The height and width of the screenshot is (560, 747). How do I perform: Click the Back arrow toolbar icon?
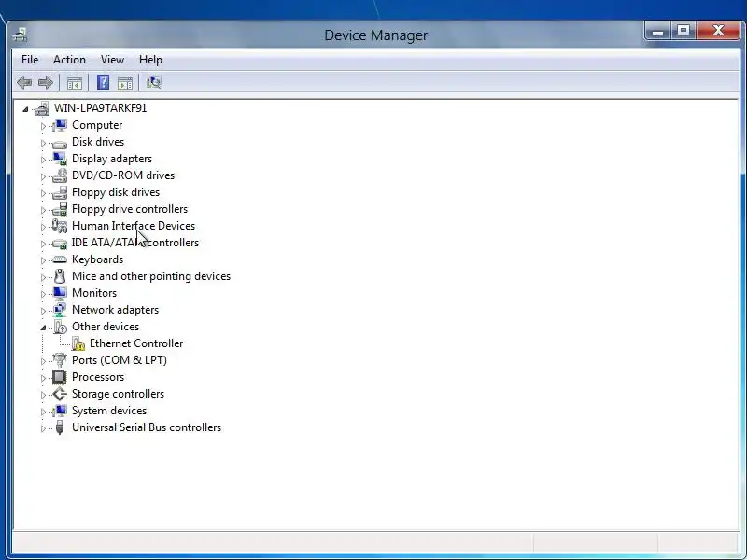pos(24,83)
